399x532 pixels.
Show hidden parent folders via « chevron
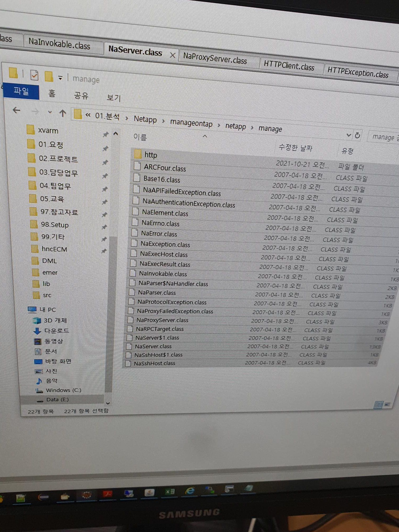pos(88,115)
